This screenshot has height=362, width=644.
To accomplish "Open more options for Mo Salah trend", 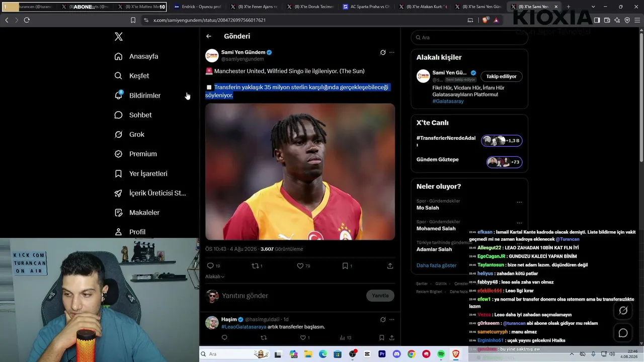I will [x=519, y=202].
